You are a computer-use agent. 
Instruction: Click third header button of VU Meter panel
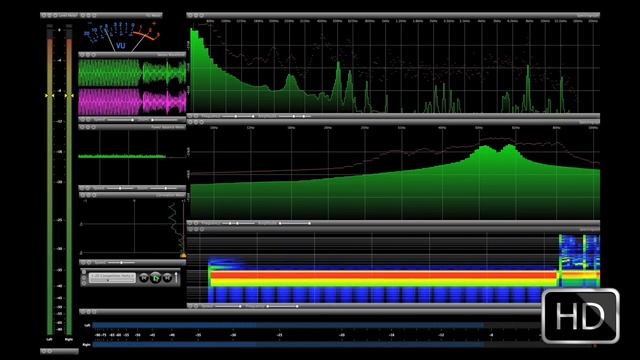pos(94,15)
